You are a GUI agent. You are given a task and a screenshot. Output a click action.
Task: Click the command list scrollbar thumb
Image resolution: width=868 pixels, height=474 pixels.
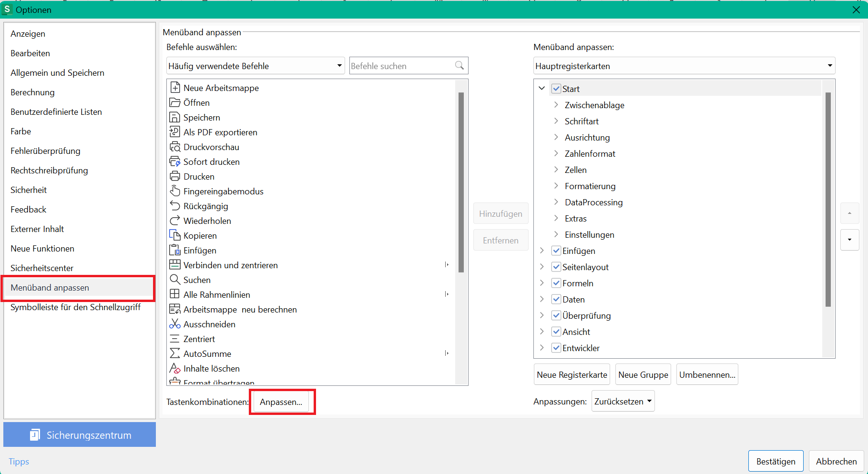click(x=461, y=182)
